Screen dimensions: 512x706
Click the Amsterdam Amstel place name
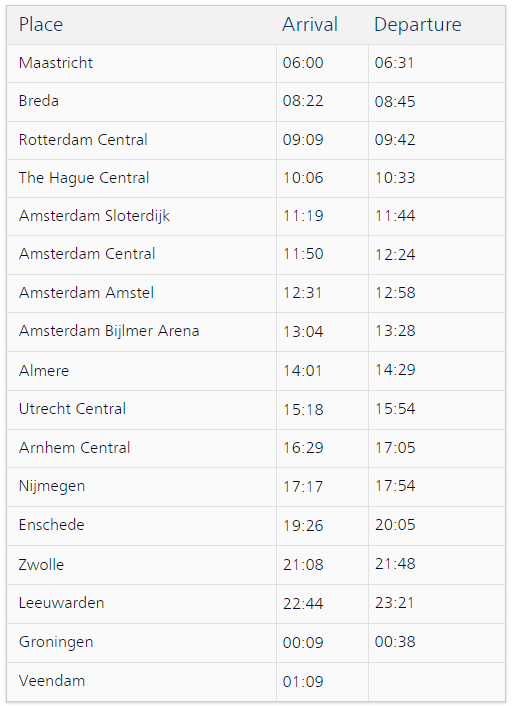[86, 293]
